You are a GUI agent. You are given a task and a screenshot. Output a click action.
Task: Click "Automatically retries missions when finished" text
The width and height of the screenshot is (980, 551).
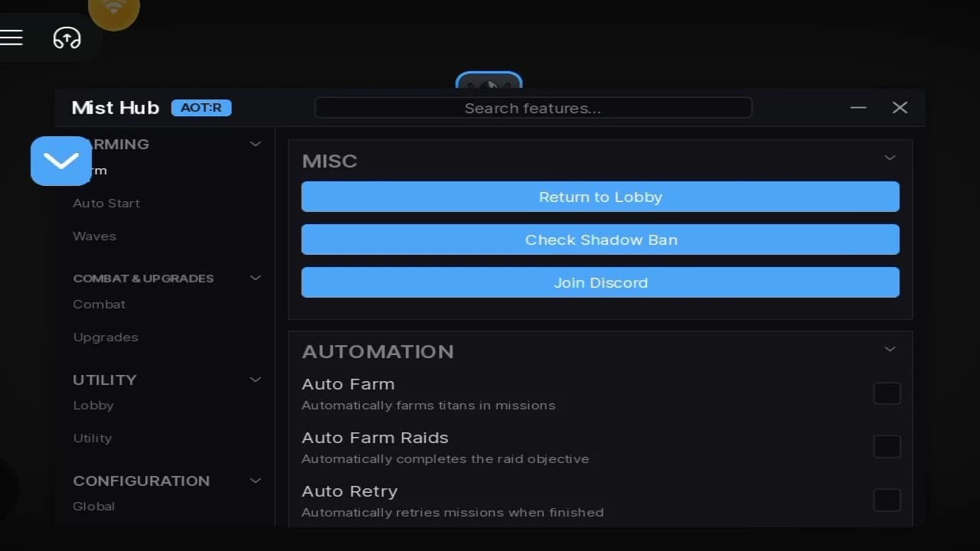coord(452,513)
